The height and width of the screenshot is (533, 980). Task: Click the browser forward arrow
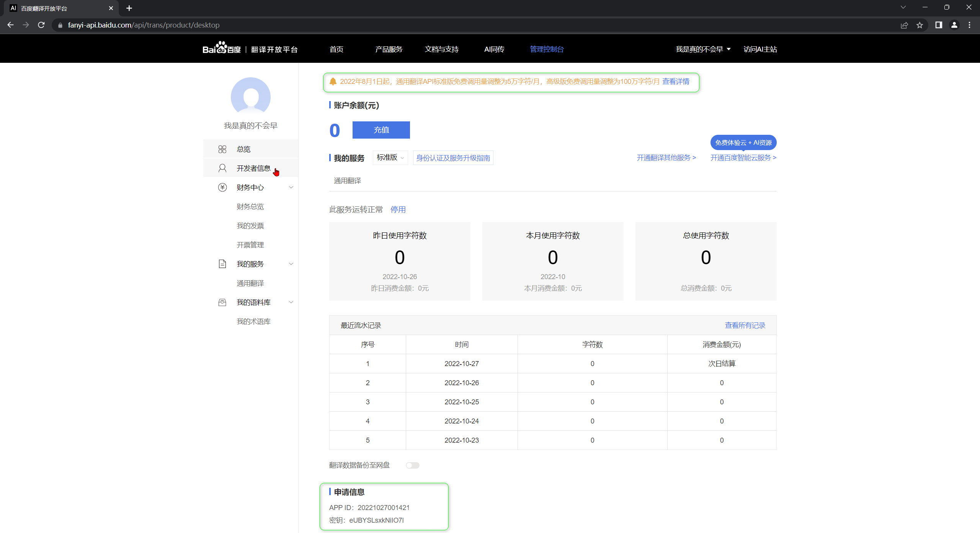pyautogui.click(x=26, y=25)
